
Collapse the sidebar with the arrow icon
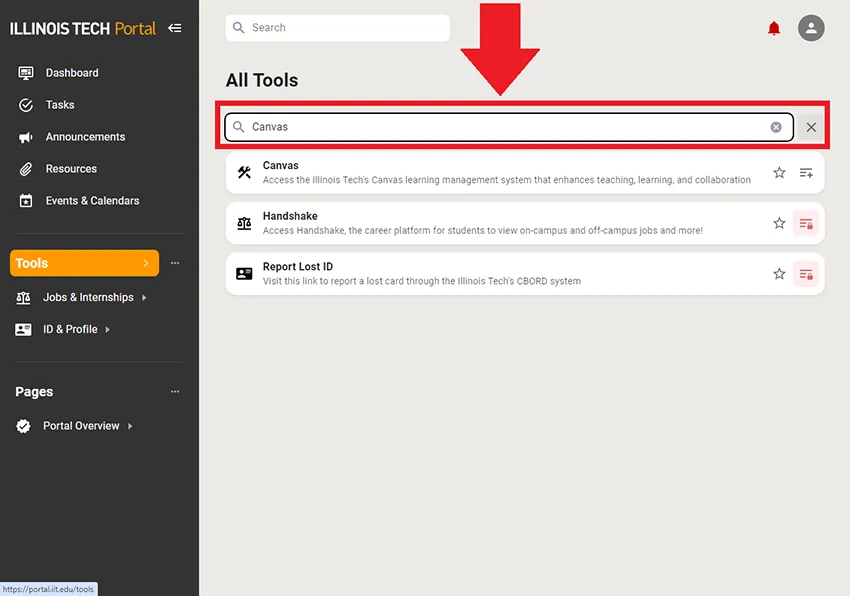click(x=175, y=28)
